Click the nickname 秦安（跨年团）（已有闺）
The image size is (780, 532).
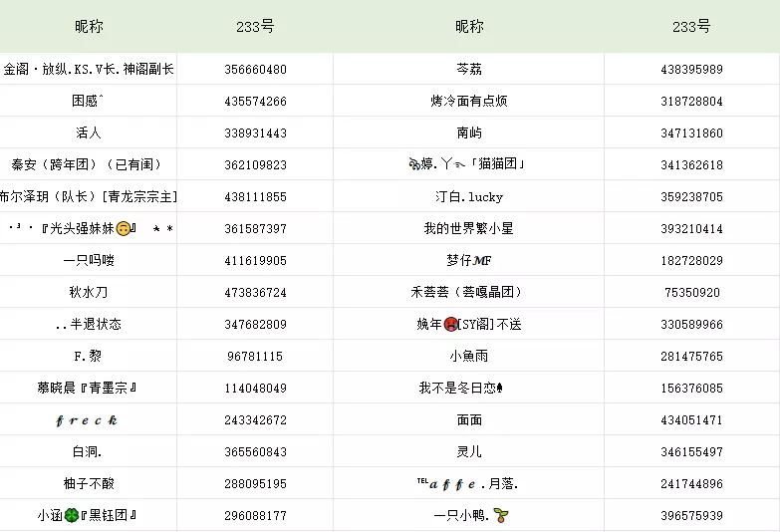87,165
